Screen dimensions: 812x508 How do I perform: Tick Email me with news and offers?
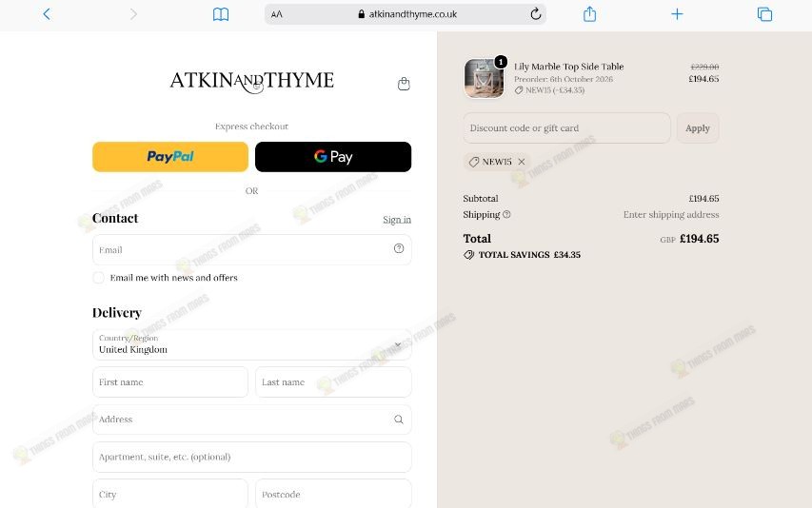[x=98, y=278]
